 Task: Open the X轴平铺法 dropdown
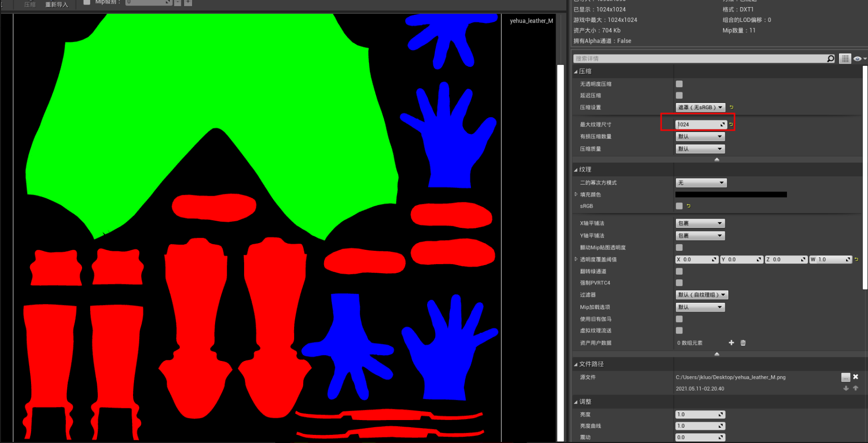tap(700, 223)
